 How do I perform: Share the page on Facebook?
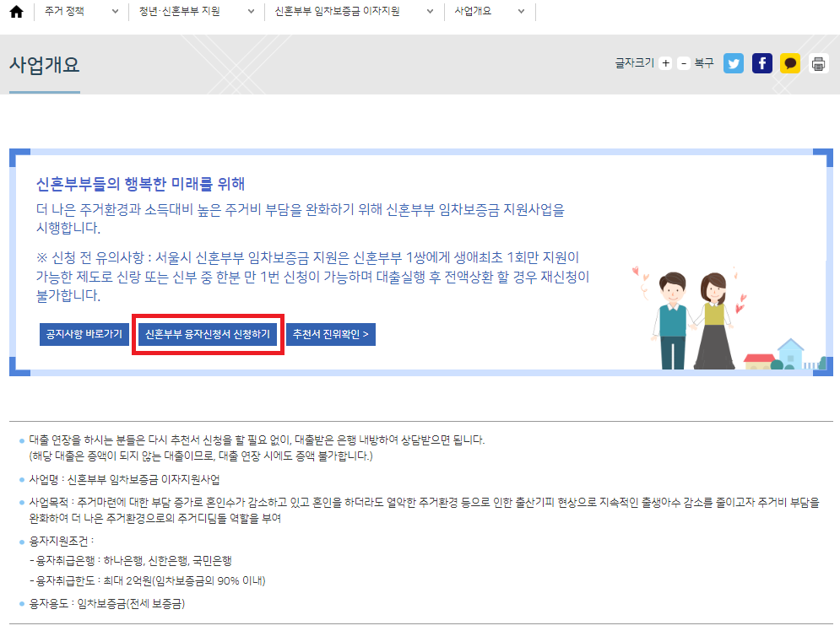point(761,62)
